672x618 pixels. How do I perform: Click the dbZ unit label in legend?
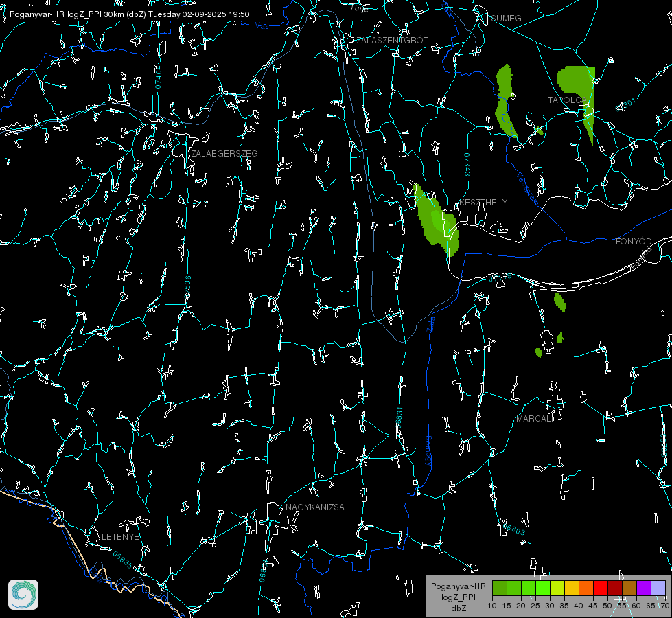coord(458,608)
